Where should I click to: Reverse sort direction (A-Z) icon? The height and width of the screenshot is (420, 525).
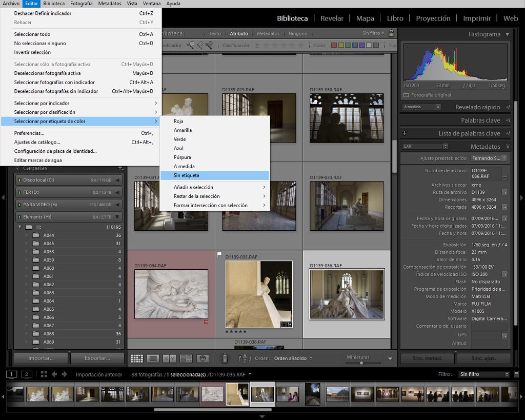click(x=245, y=358)
